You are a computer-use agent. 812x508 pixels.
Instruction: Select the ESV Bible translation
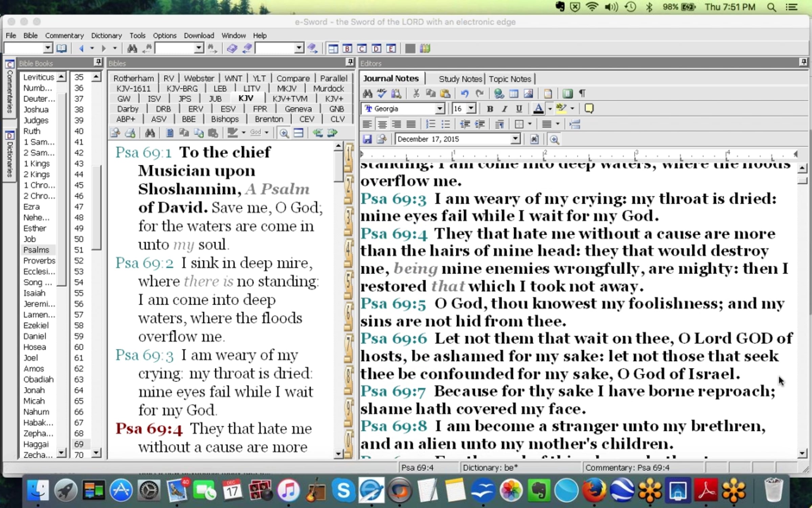coord(228,109)
